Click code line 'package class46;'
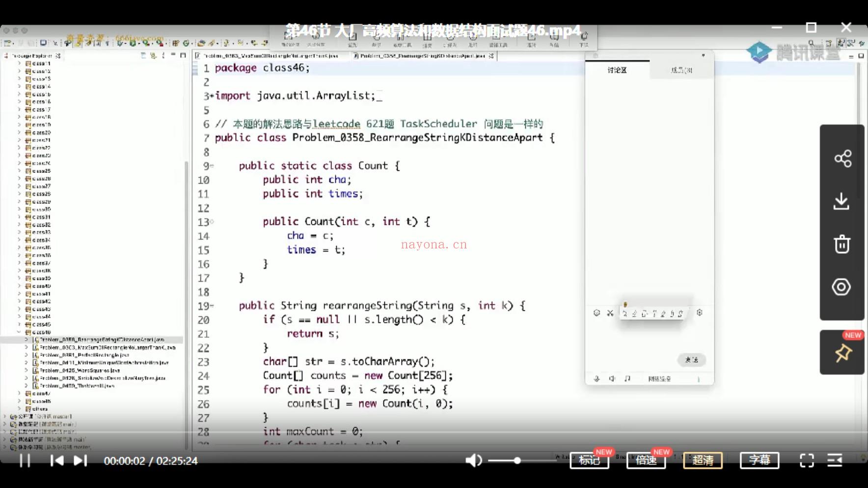This screenshot has height=488, width=868. pos(262,68)
